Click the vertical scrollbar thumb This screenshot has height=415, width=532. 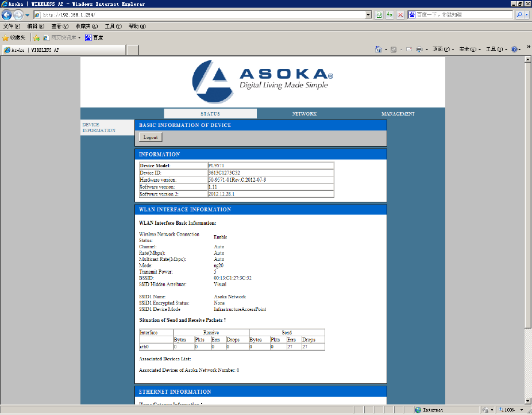click(527, 195)
